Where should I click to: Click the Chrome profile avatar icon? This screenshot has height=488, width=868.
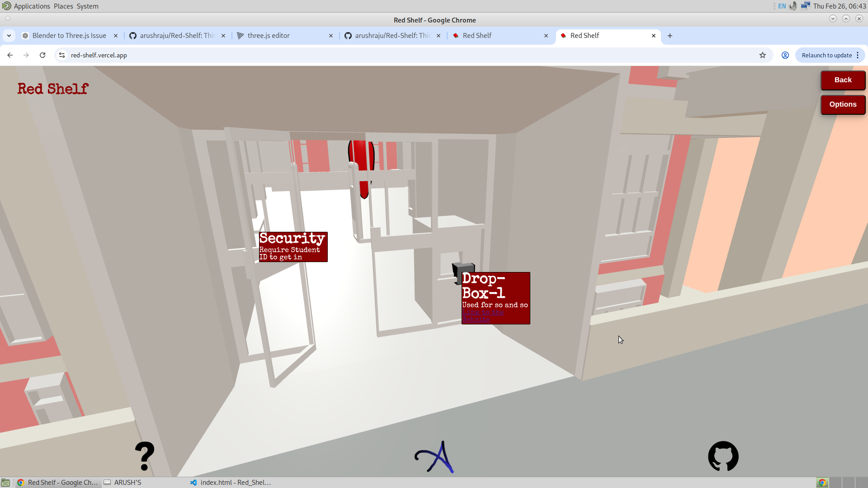(x=785, y=55)
